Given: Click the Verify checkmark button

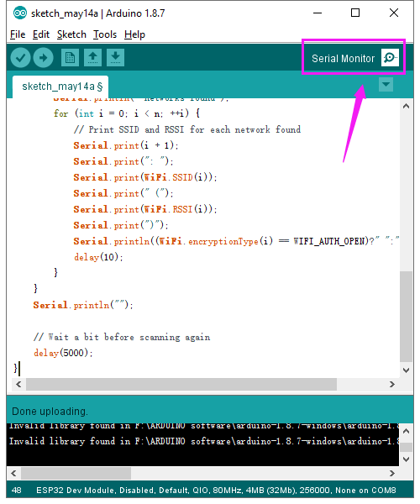Looking at the screenshot, I should click(20, 58).
